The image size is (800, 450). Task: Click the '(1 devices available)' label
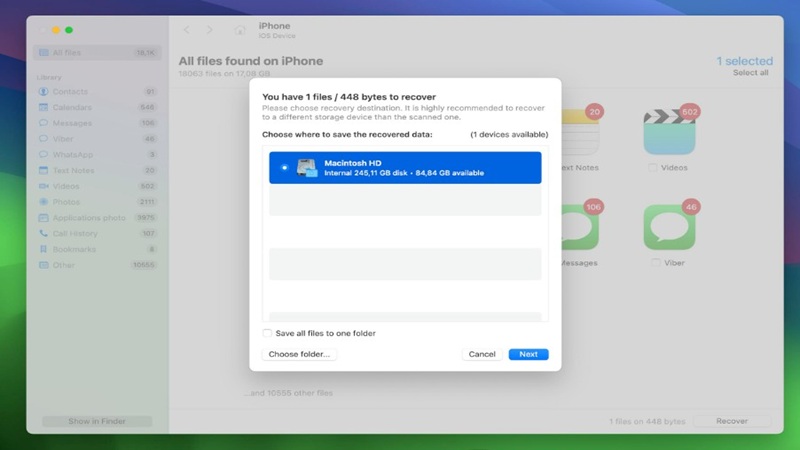click(x=509, y=135)
